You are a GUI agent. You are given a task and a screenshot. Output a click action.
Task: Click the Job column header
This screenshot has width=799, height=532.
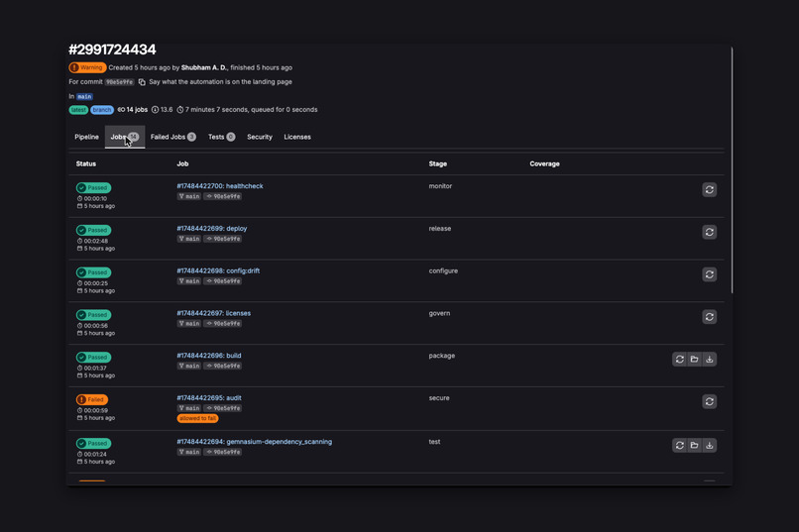[x=182, y=163]
